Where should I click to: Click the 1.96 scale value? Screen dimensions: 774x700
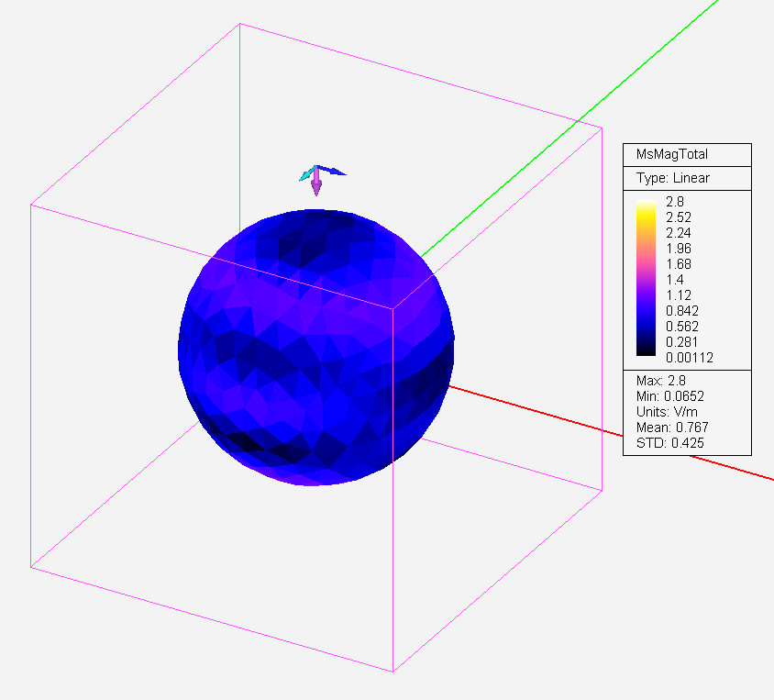coord(679,249)
